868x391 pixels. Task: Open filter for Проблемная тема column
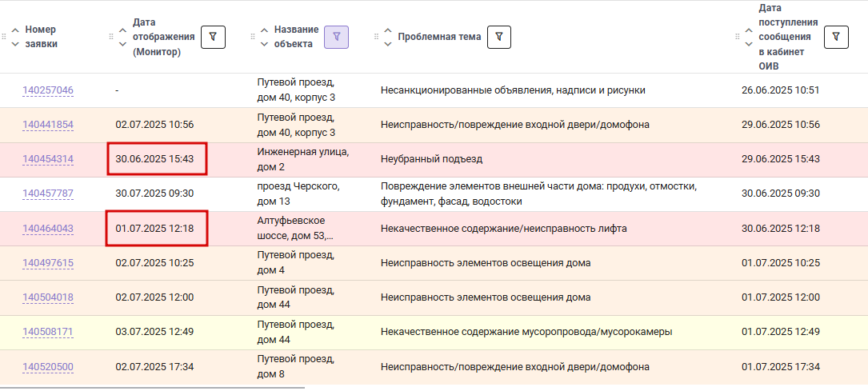(x=498, y=37)
